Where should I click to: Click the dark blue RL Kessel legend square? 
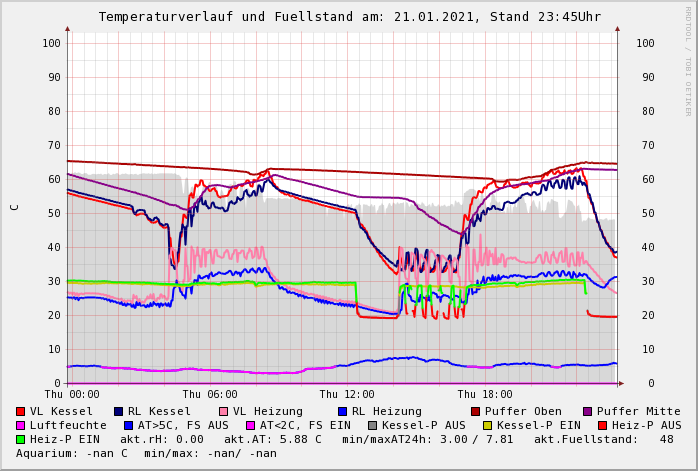click(119, 411)
